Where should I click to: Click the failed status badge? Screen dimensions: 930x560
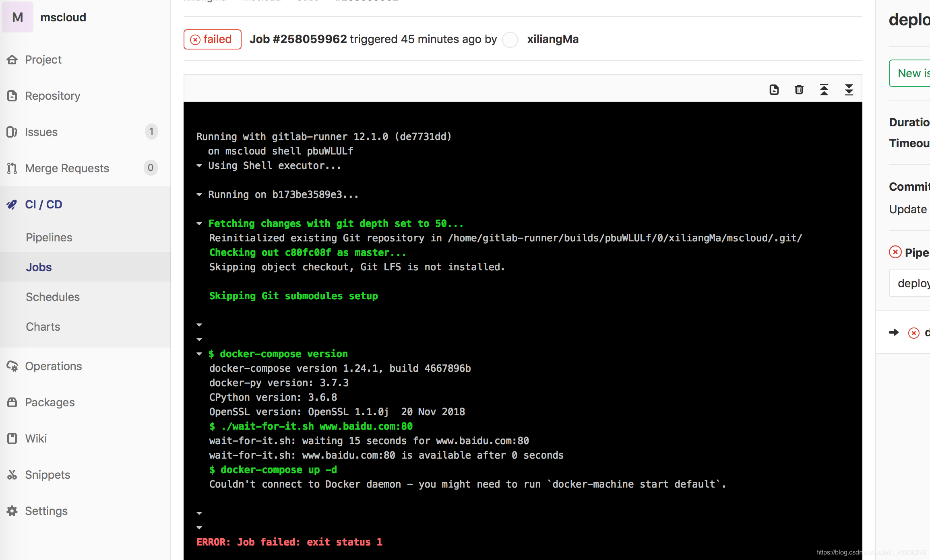coord(212,39)
